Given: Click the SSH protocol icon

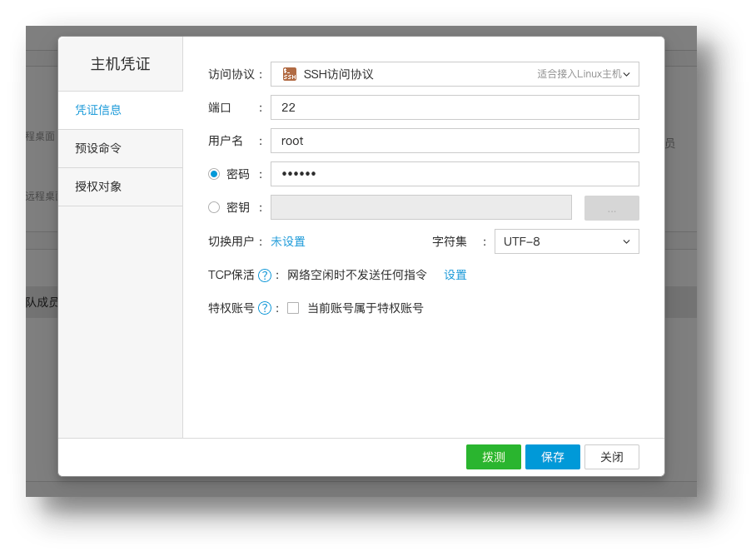Looking at the screenshot, I should 289,74.
